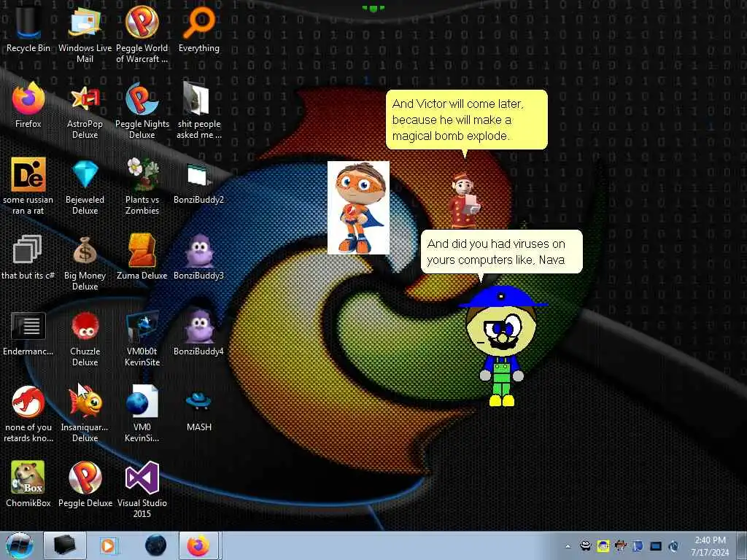Select the BonziBuddy4 desktop icon
The width and height of the screenshot is (747, 560).
(x=198, y=333)
